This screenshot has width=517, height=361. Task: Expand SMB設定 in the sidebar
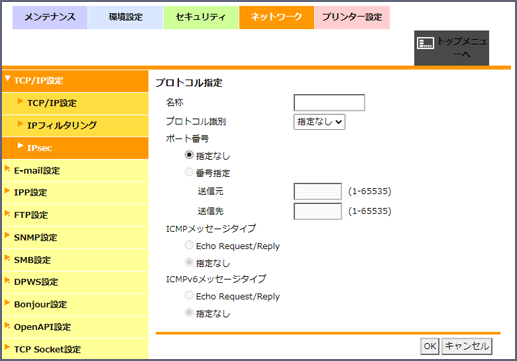click(x=75, y=260)
